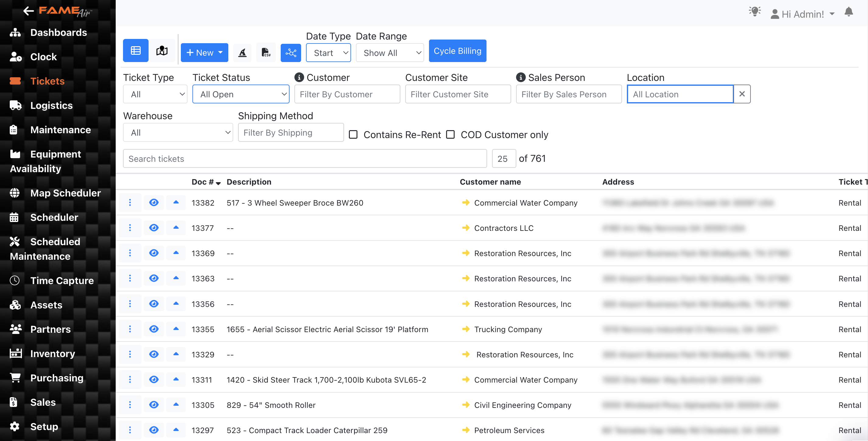Click the lightbulb tips icon
868x441 pixels.
coord(754,12)
